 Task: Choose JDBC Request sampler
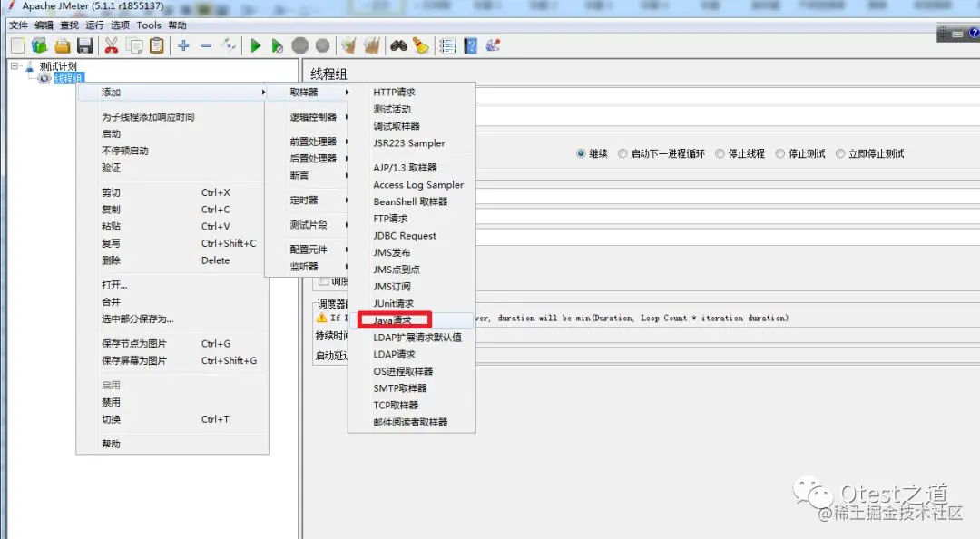point(412,236)
